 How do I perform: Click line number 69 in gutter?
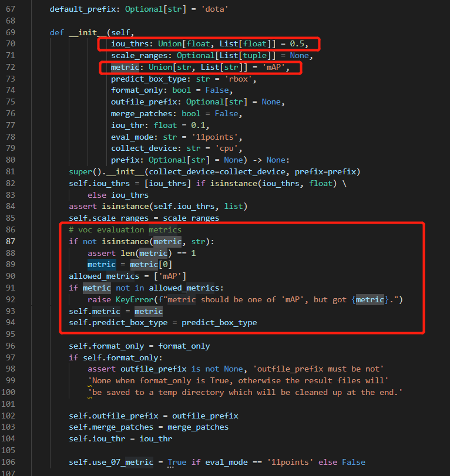point(11,32)
